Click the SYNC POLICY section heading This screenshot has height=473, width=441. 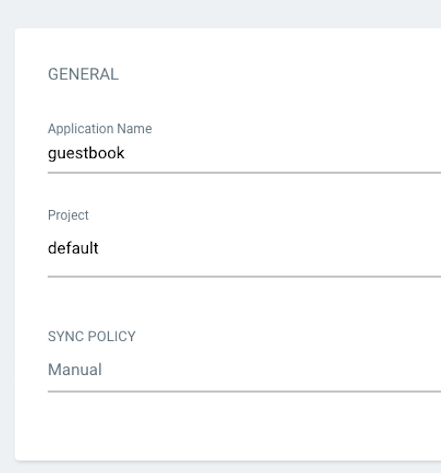coord(92,336)
